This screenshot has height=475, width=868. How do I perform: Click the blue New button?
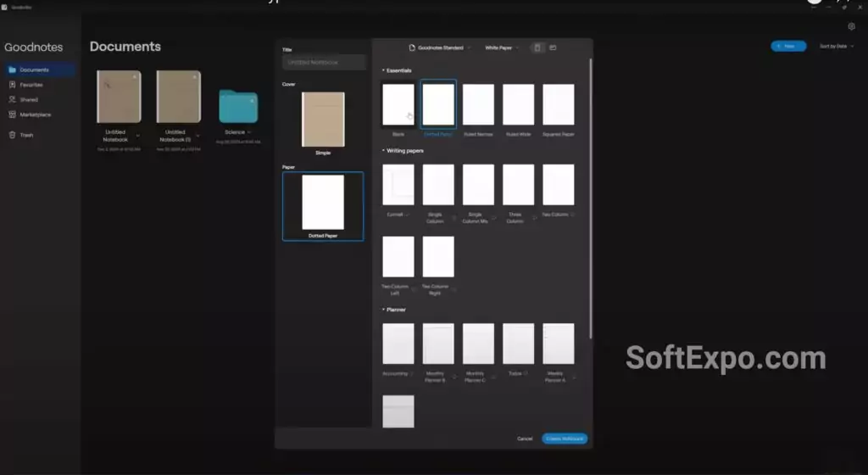tap(788, 47)
